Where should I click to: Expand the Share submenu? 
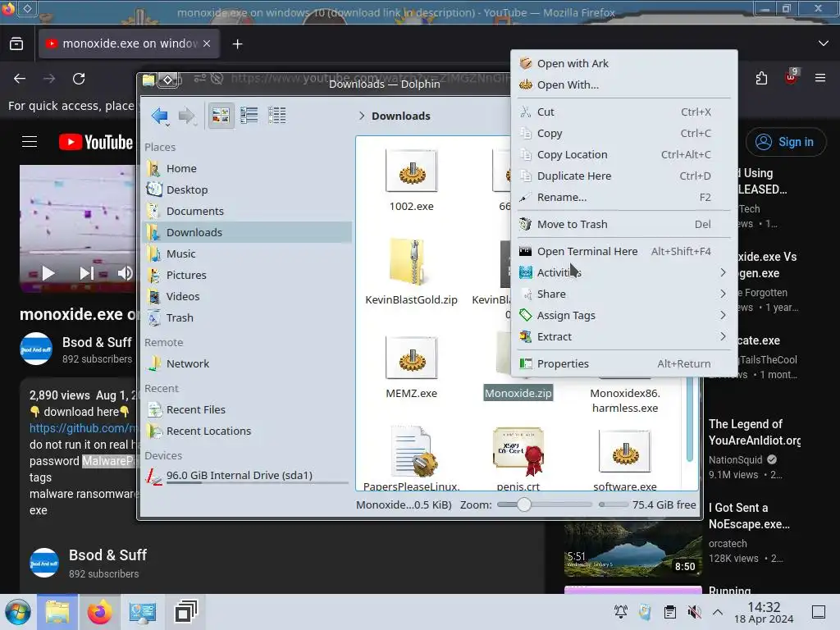(x=624, y=294)
